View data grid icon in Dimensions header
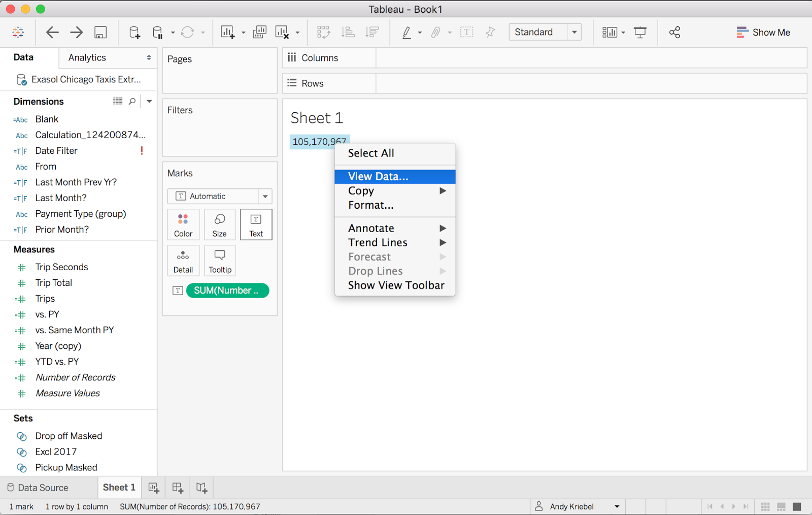The width and height of the screenshot is (812, 515). click(118, 101)
